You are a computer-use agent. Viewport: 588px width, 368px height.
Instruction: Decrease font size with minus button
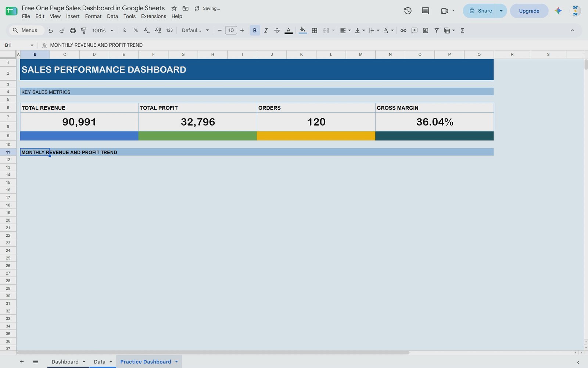point(219,31)
